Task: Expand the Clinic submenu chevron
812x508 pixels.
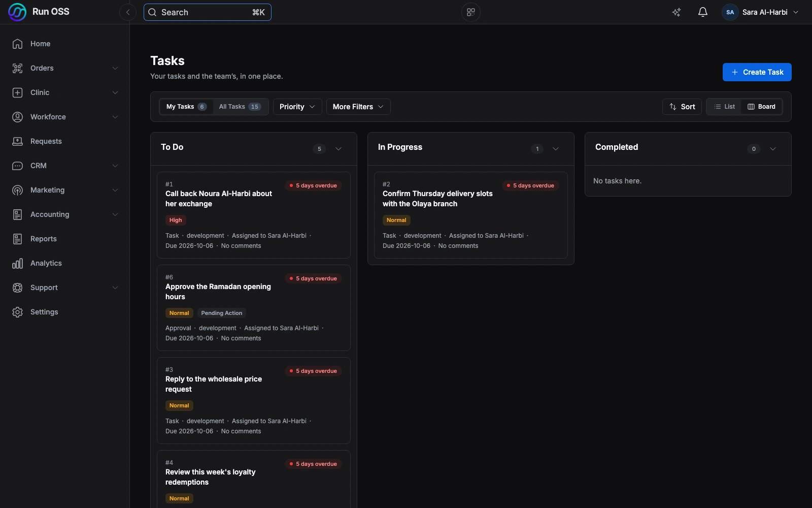Action: click(x=115, y=92)
